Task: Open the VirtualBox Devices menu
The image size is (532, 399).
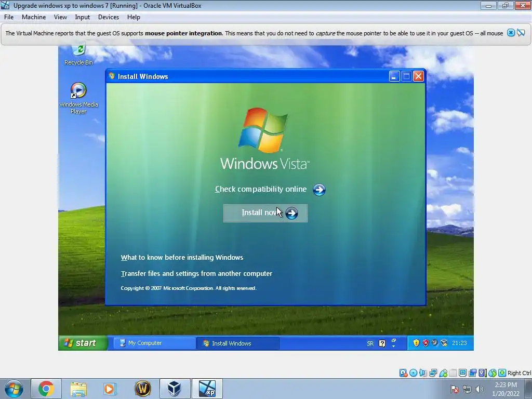Action: coord(109,17)
